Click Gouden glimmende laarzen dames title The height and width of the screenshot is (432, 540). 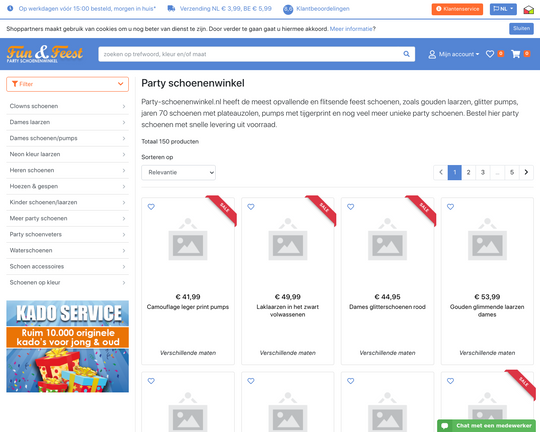click(487, 311)
